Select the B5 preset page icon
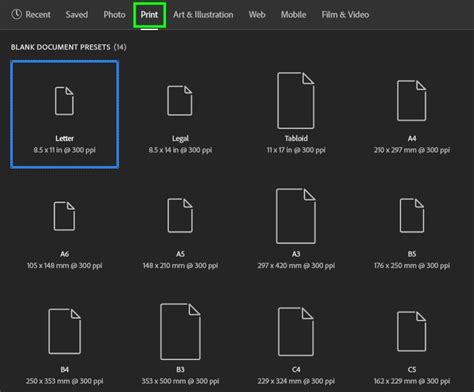 coord(412,215)
